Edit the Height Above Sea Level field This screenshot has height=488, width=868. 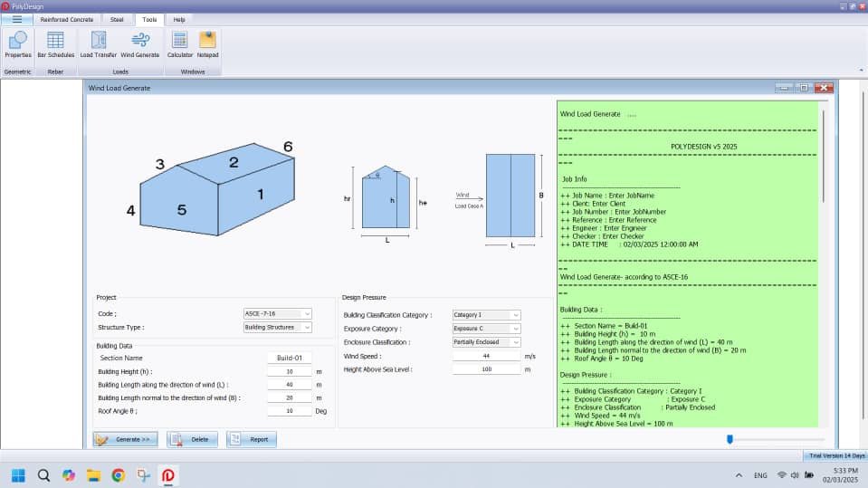click(486, 368)
